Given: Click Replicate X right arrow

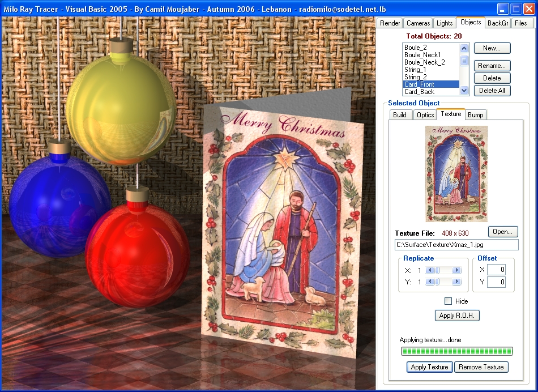Looking at the screenshot, I should coord(456,270).
